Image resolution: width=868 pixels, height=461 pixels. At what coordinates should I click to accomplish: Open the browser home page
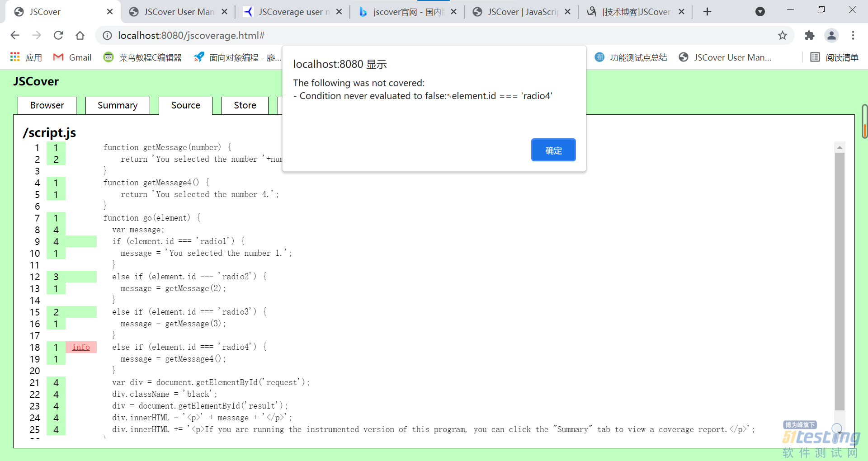[x=80, y=35]
